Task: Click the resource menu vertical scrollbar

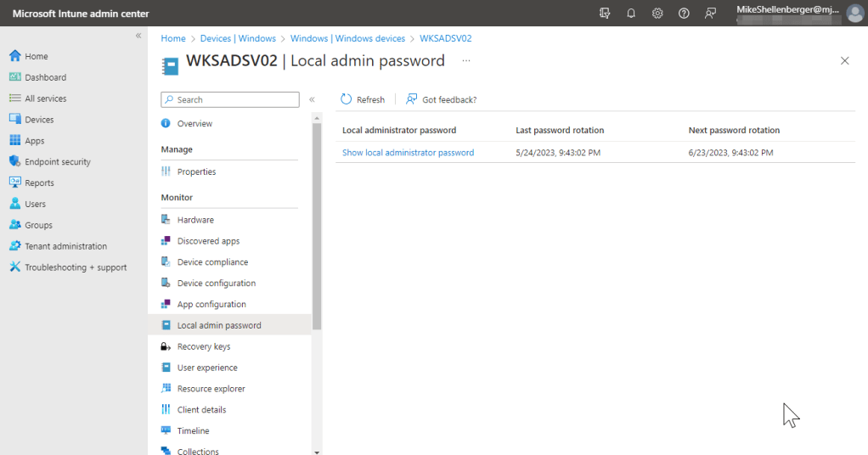Action: coord(317,229)
